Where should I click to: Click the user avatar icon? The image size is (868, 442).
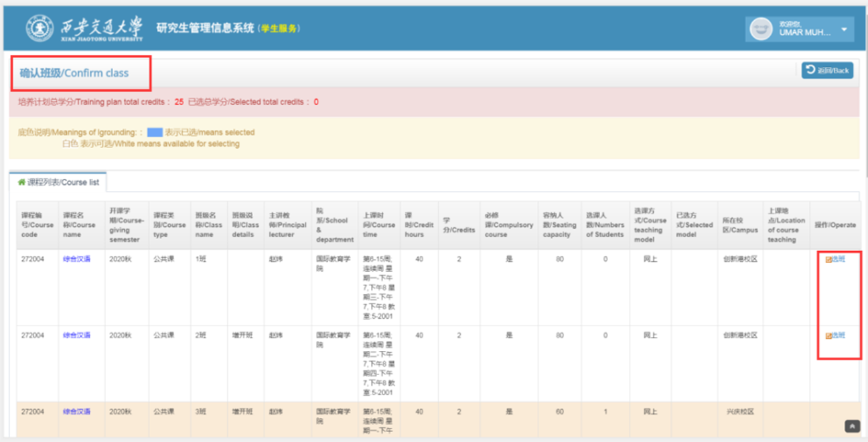[761, 29]
